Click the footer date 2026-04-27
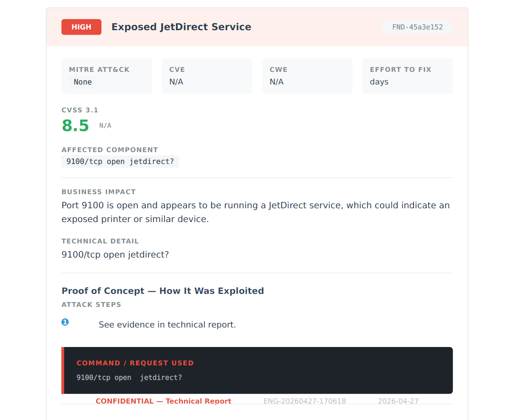Screen dimensions: 515x420 point(398,401)
